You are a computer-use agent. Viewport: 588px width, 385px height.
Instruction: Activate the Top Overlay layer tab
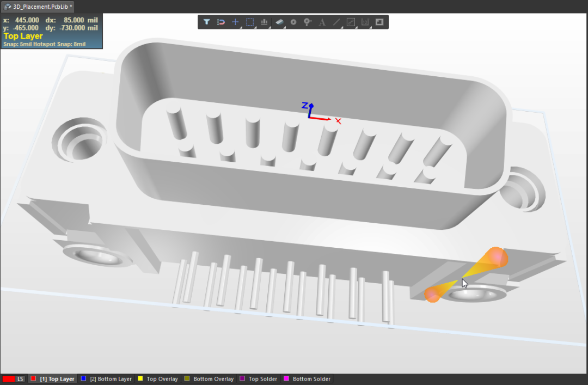coord(158,379)
